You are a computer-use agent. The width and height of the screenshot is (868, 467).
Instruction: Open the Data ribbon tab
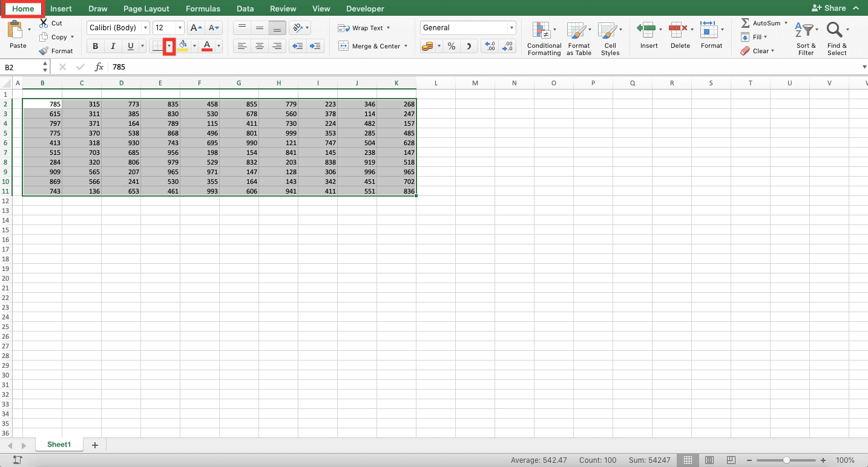coord(245,8)
